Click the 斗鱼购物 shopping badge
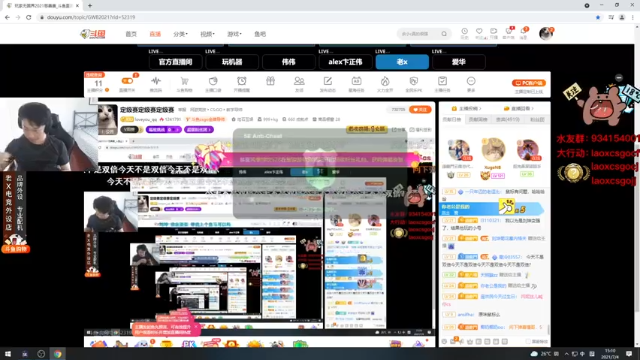The image size is (640, 360). [16, 249]
